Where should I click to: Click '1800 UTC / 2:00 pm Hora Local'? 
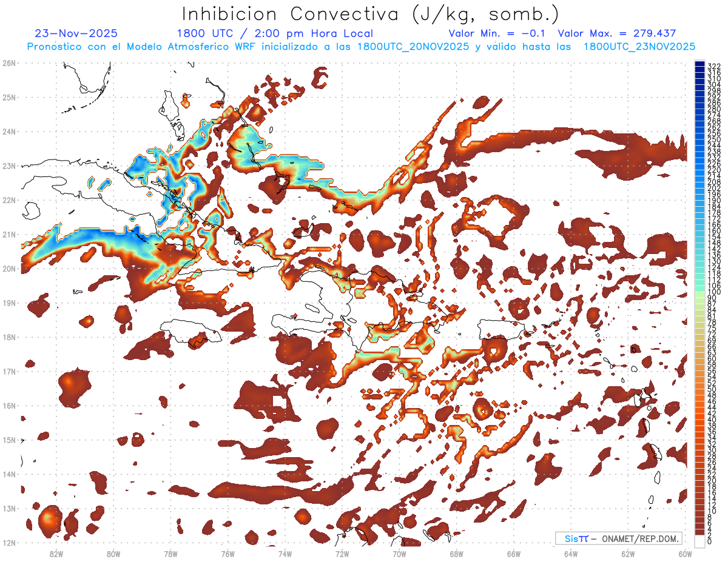[275, 33]
